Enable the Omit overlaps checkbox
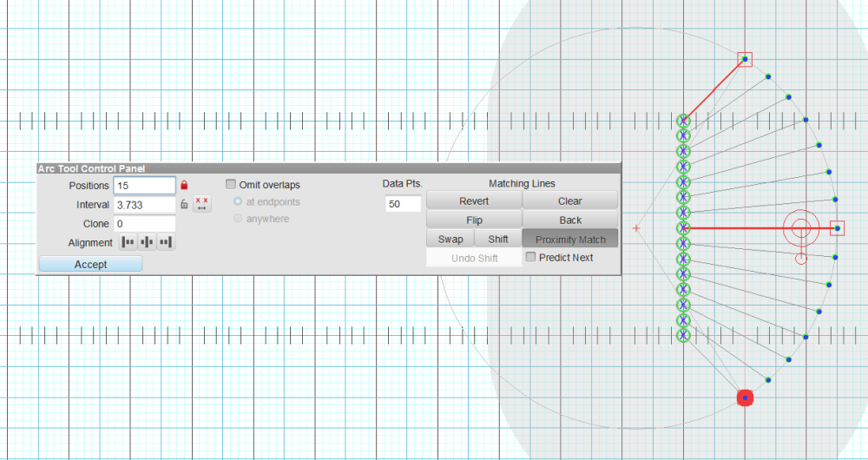 click(x=231, y=184)
